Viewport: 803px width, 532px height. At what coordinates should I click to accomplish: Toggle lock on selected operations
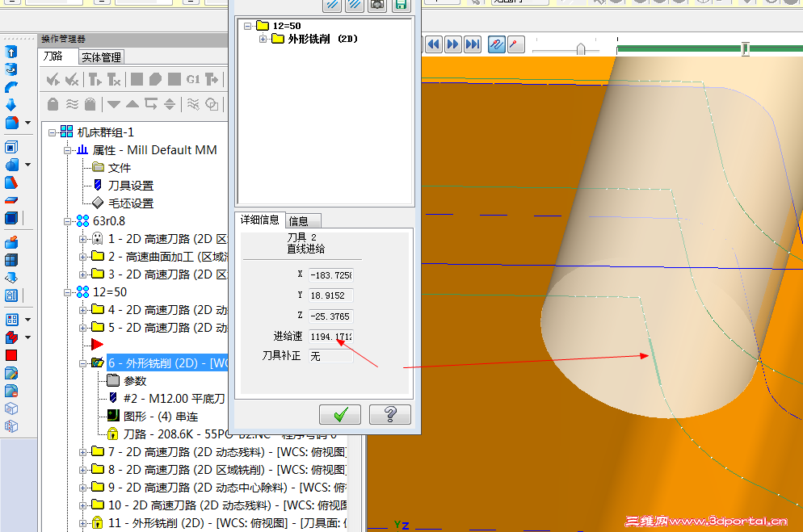53,104
